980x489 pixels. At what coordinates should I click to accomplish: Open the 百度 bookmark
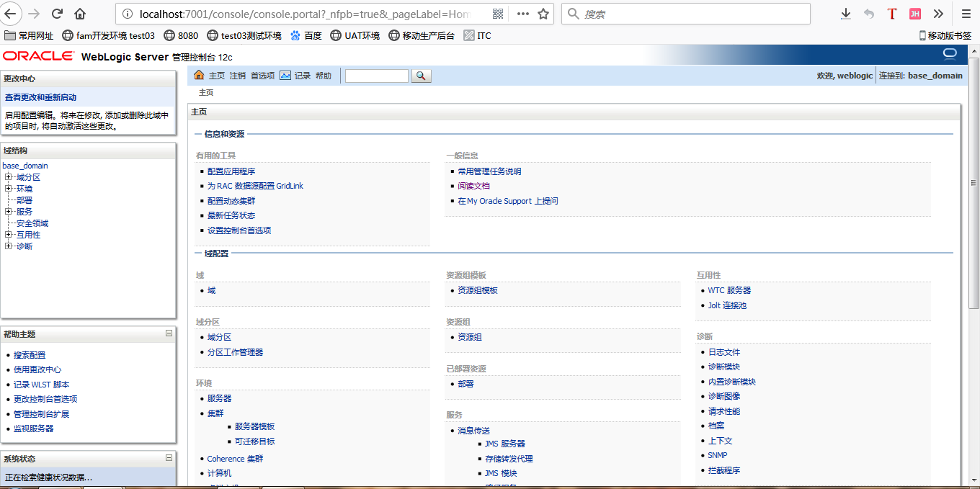coord(306,35)
